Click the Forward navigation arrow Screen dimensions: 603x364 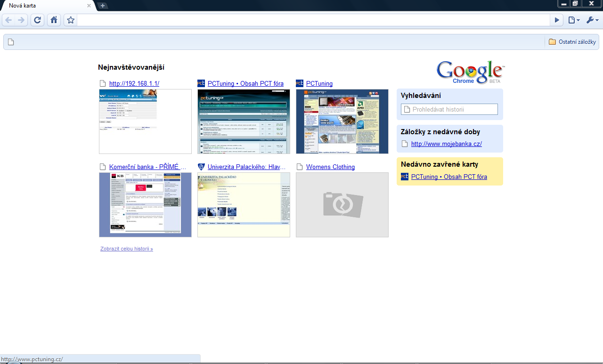(x=21, y=20)
